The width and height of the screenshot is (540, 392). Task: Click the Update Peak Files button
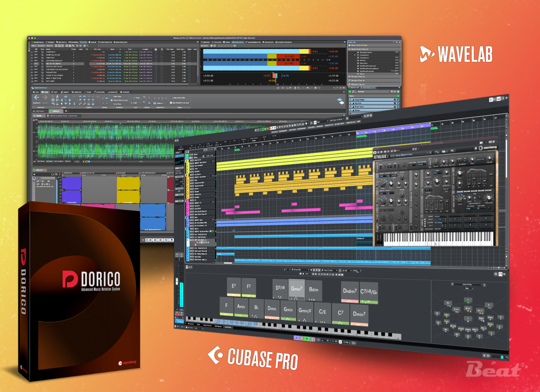(x=179, y=98)
